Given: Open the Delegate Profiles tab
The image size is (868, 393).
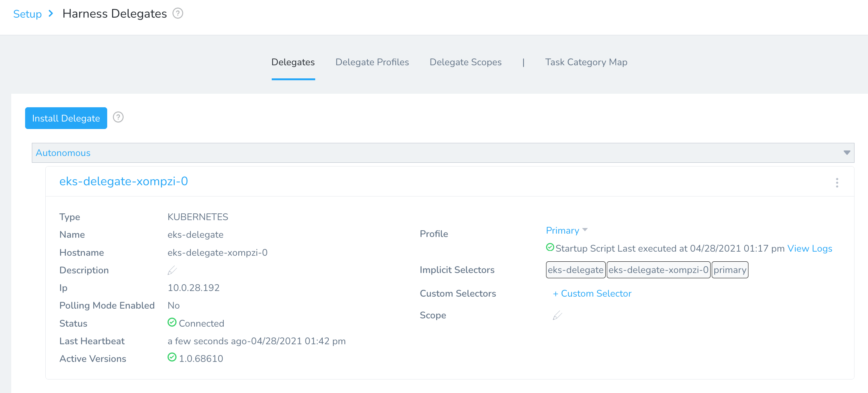Looking at the screenshot, I should [372, 62].
